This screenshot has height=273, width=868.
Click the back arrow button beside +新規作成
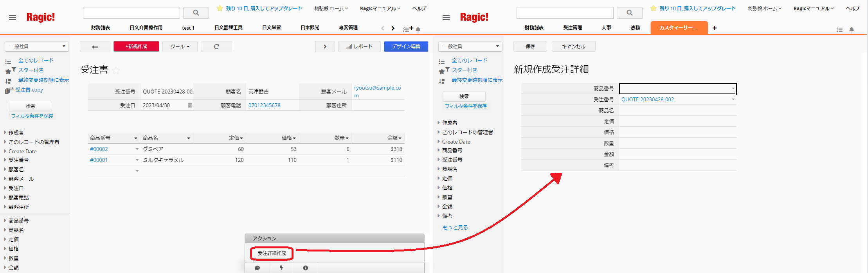tap(95, 47)
